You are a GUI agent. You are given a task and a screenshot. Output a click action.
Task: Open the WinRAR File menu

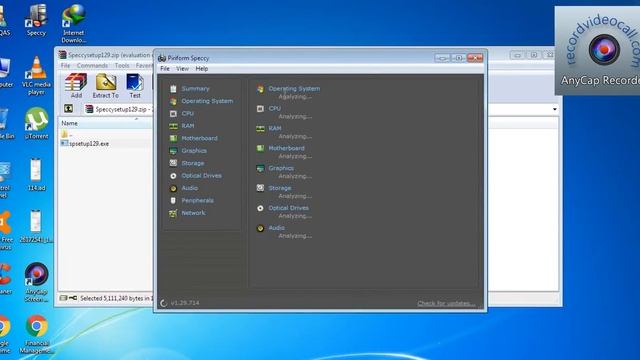coord(65,65)
